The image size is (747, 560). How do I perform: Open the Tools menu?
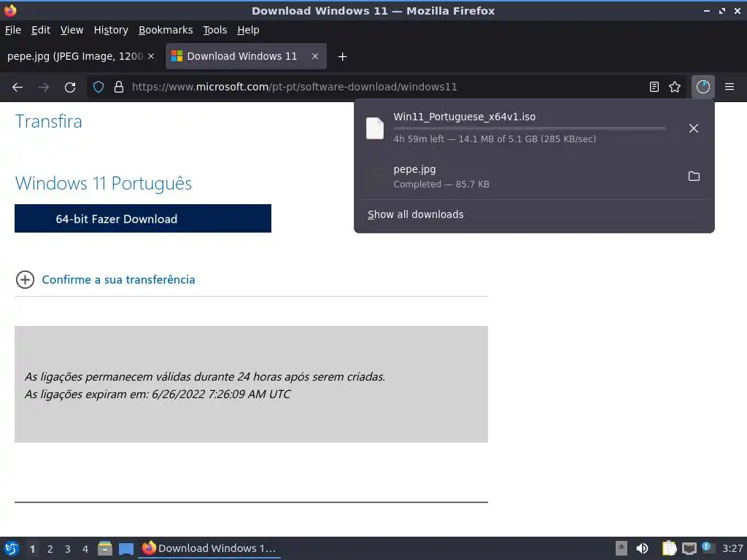[215, 30]
